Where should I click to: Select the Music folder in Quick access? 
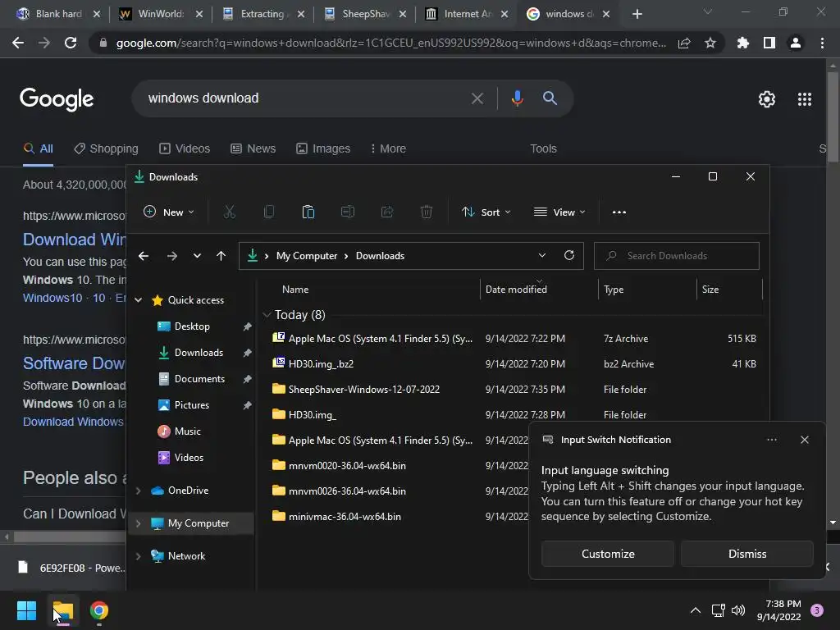[x=188, y=431]
